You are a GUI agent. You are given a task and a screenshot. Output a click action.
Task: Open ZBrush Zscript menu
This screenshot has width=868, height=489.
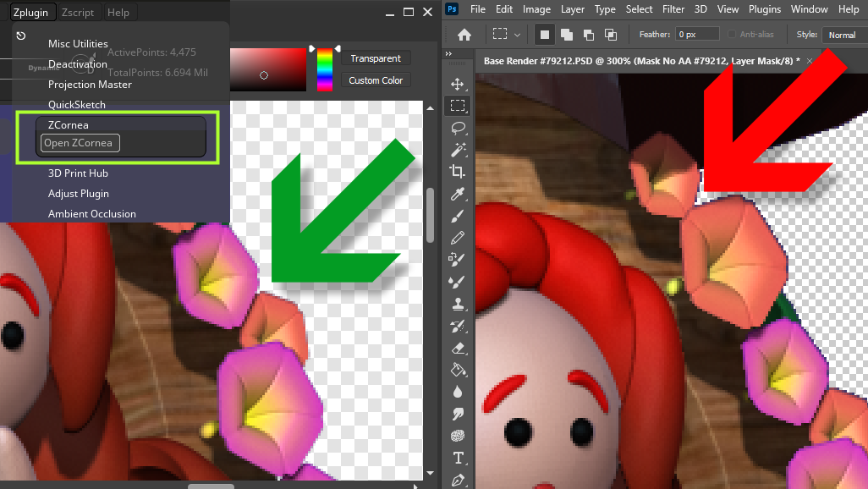click(x=78, y=12)
